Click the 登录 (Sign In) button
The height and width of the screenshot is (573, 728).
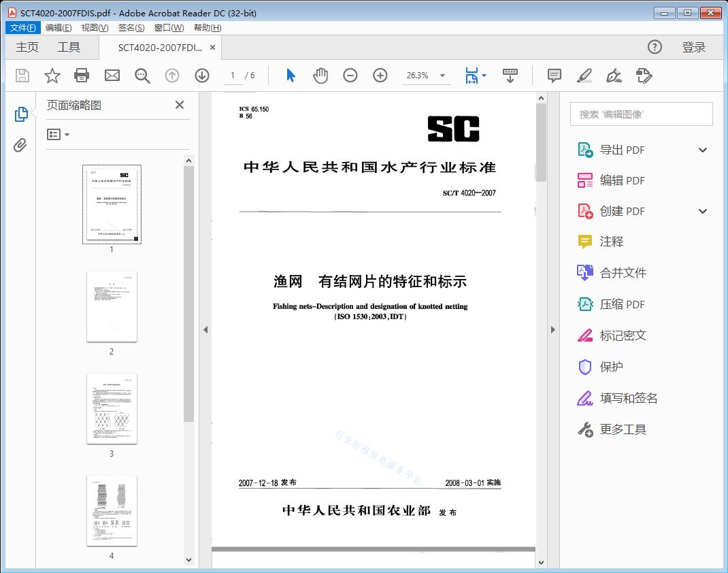(x=695, y=47)
